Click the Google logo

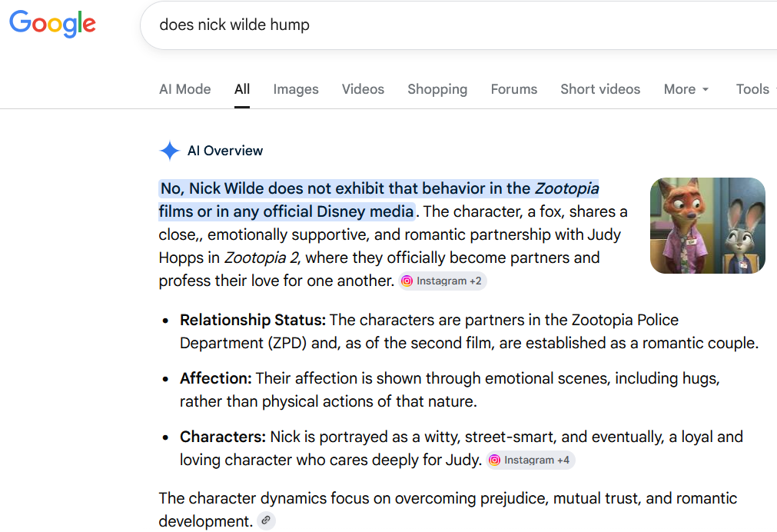(52, 24)
